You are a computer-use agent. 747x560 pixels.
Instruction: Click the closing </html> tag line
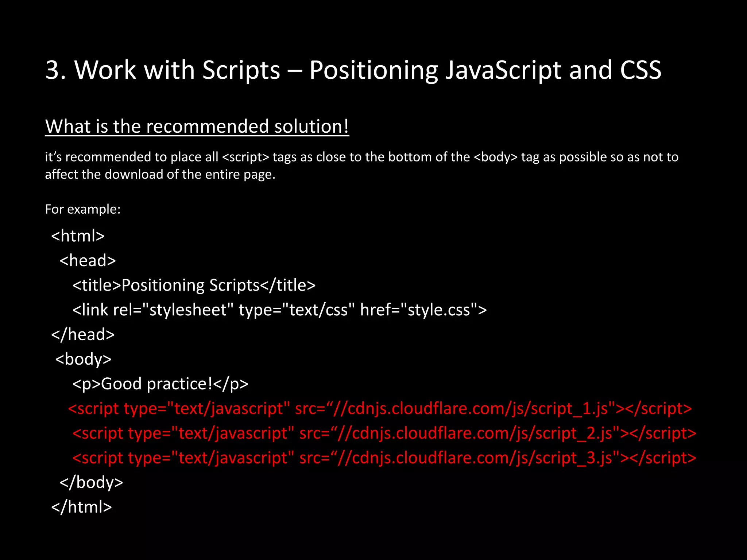pyautogui.click(x=81, y=507)
